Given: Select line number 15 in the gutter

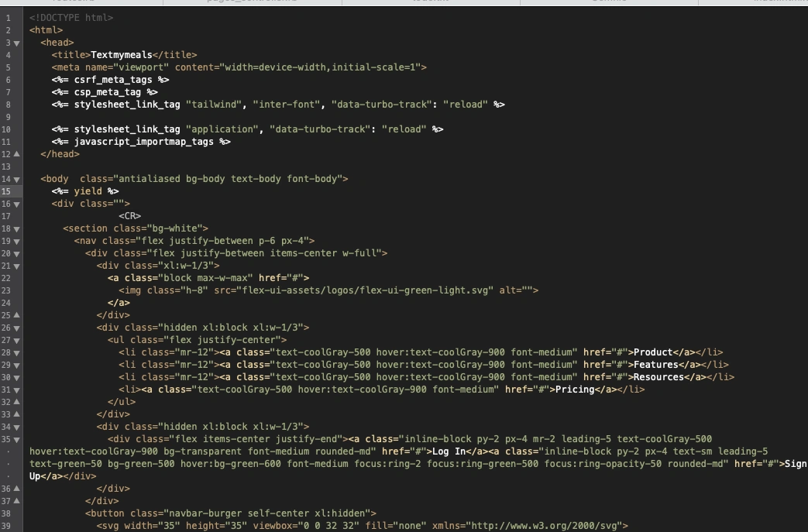Looking at the screenshot, I should coord(7,191).
